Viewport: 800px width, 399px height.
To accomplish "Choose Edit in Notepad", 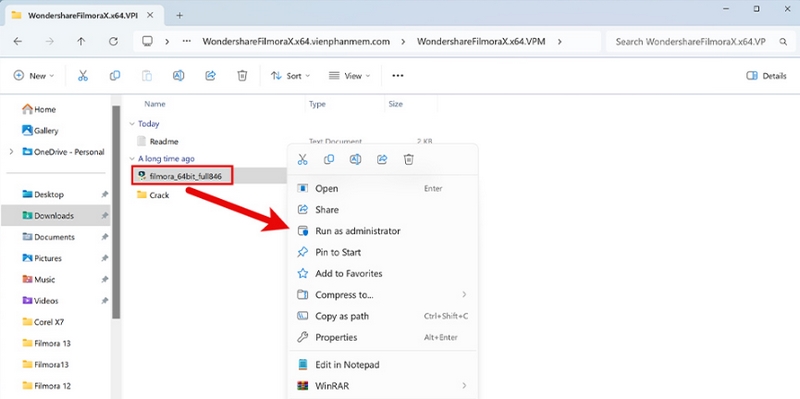I will [383, 365].
